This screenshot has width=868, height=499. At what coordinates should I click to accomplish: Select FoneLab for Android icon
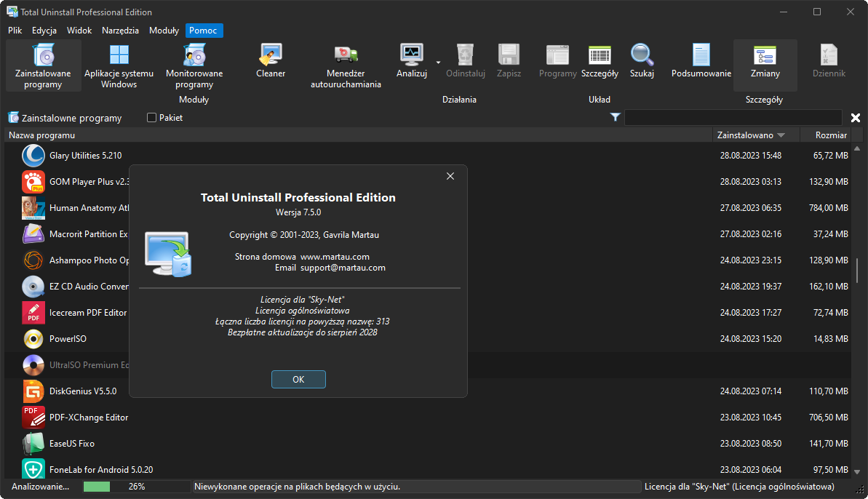pos(33,469)
